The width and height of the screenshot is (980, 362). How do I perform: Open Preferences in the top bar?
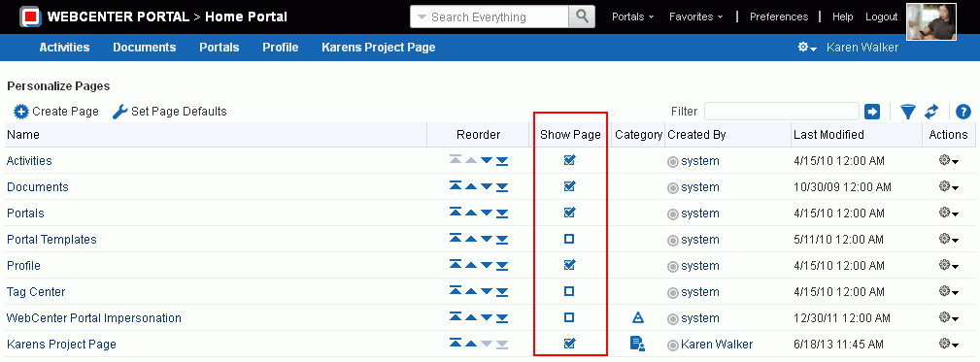click(x=779, y=16)
